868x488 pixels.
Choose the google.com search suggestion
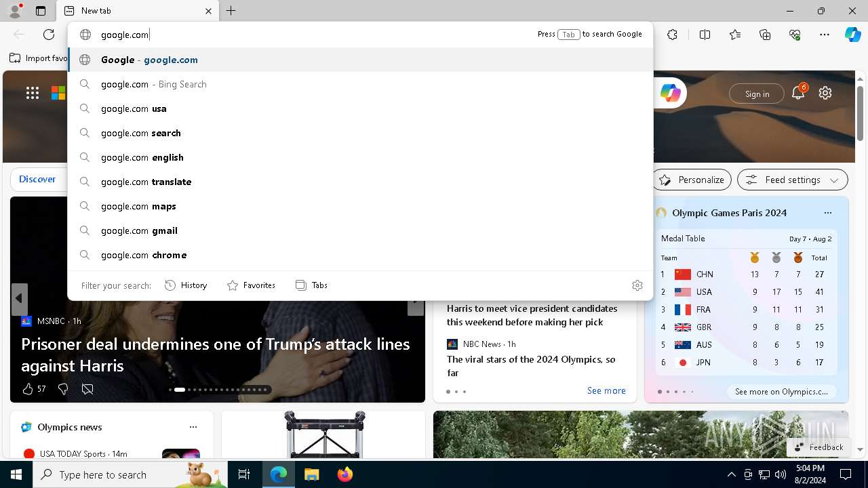pyautogui.click(x=360, y=133)
